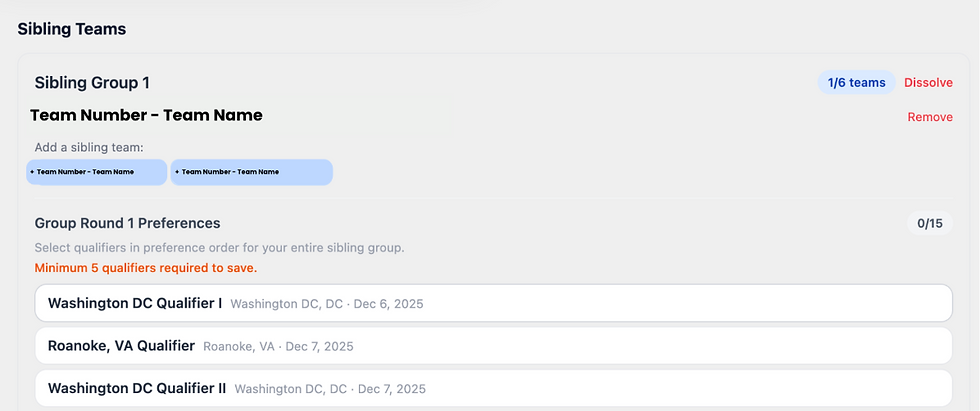The height and width of the screenshot is (411, 980).
Task: Choose the Roanoke, VA Qualifier row
Action: click(x=494, y=345)
